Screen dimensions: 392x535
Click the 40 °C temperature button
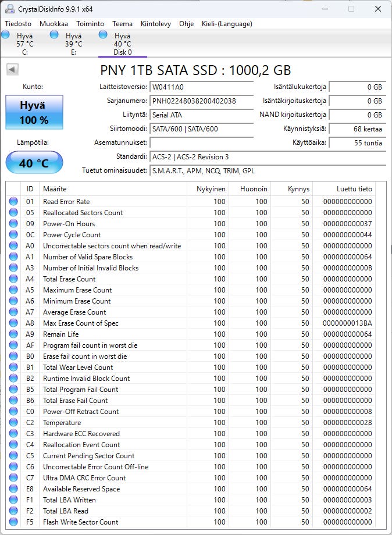(34, 163)
